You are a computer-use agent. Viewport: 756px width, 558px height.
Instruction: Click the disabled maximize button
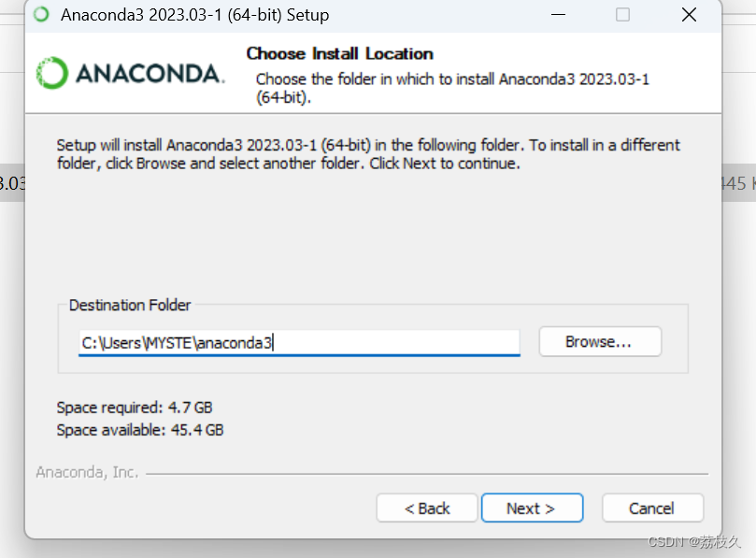point(622,15)
